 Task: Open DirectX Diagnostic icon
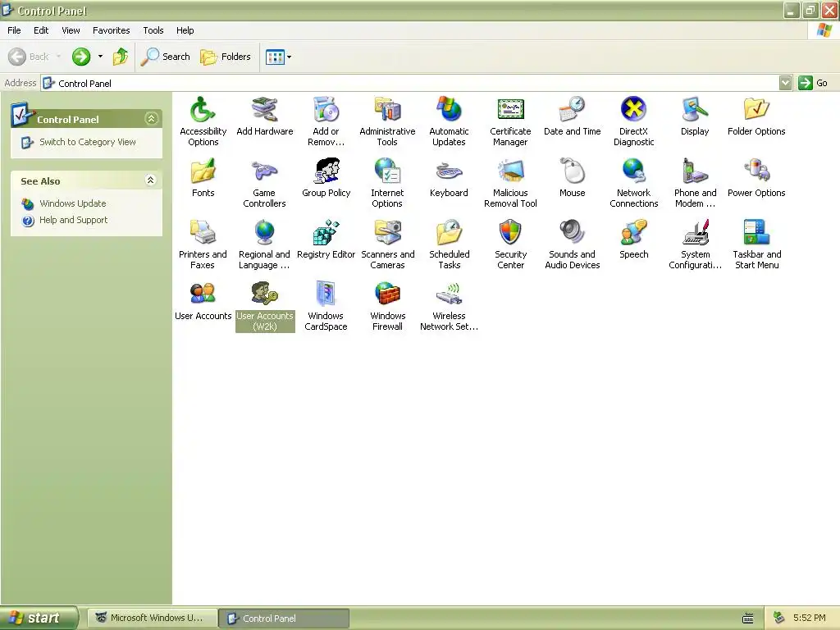(634, 110)
